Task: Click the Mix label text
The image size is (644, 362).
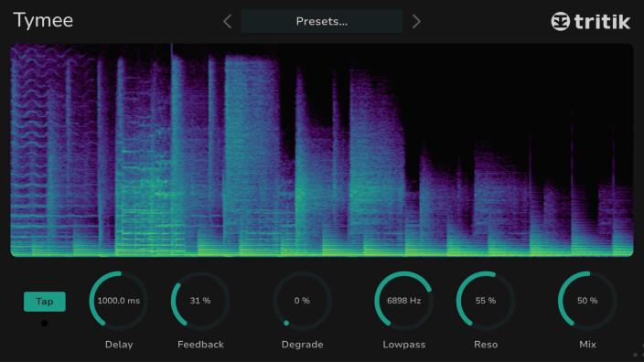Action: click(587, 345)
